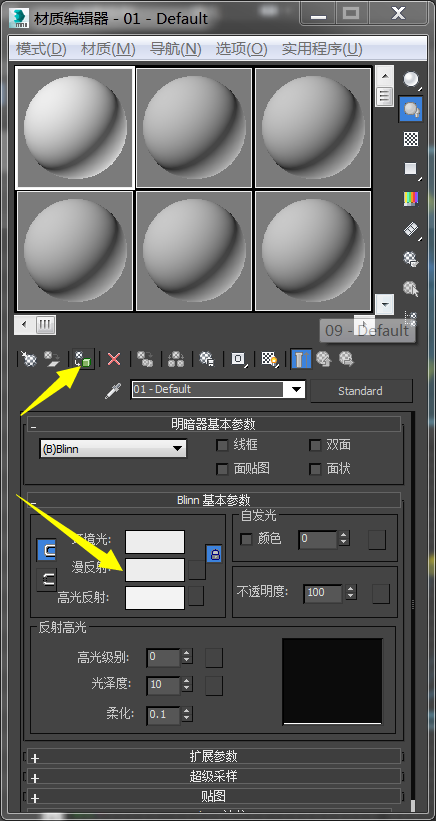The image size is (436, 821).
Task: Open the 01 - Default material name dropdown
Action: point(297,390)
